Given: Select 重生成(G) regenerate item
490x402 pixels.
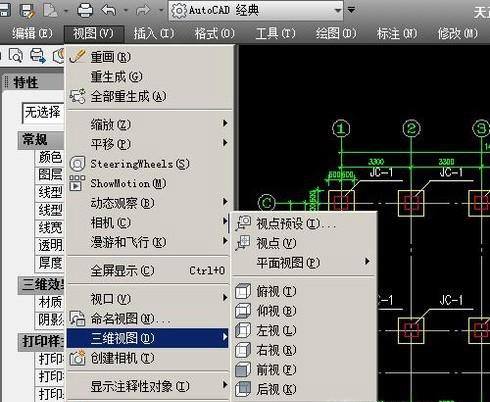Looking at the screenshot, I should 149,77.
